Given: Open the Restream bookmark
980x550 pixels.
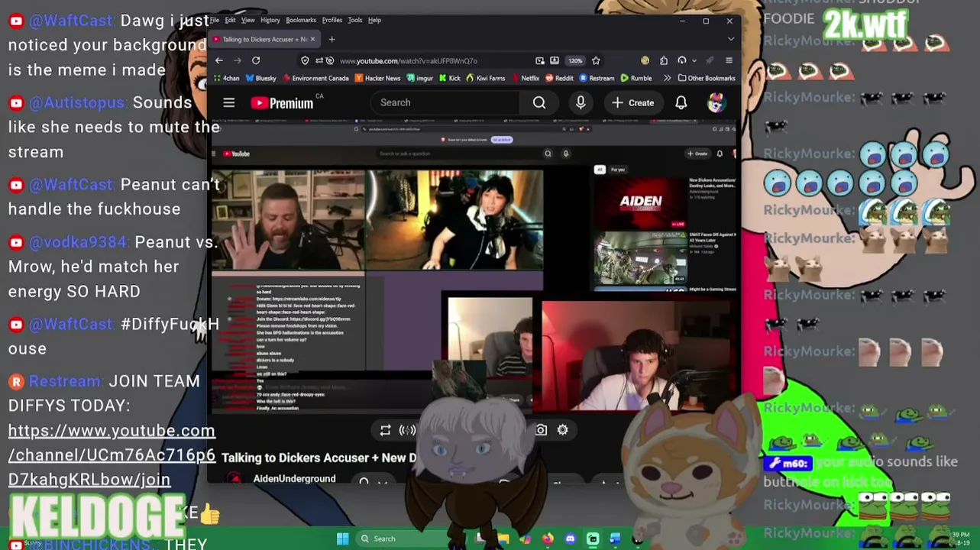Looking at the screenshot, I should click(x=597, y=78).
